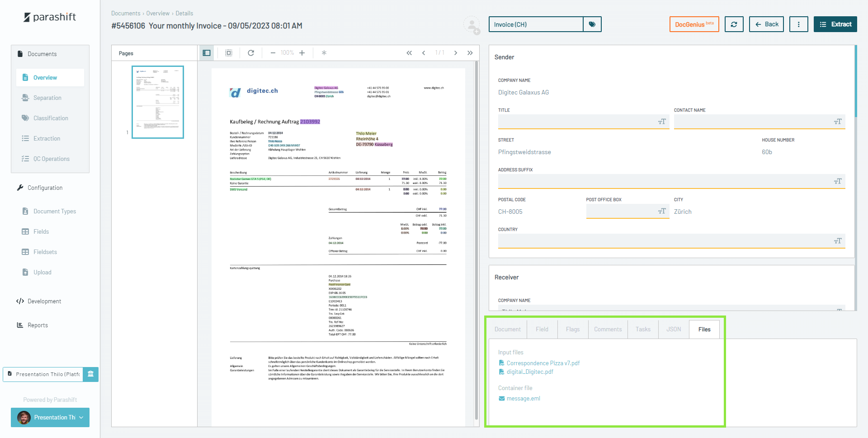Click the parashift logo
Screen dimensions: 868x438
tap(50, 17)
